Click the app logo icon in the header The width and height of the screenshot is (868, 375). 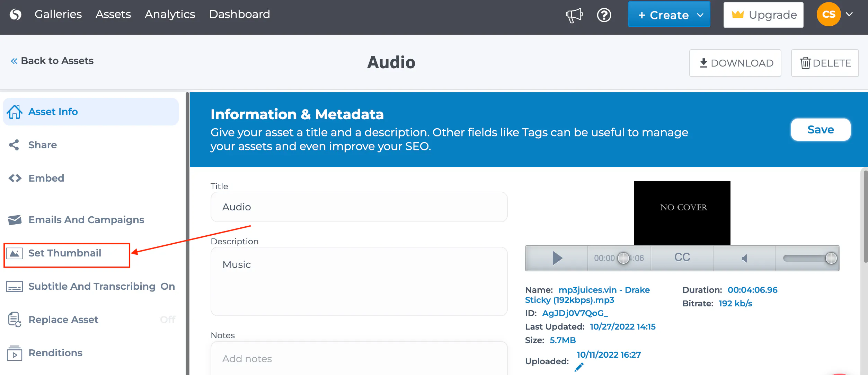16,15
